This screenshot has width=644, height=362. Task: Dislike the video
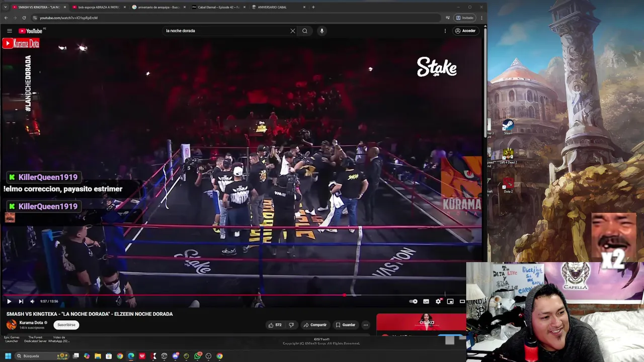click(291, 325)
